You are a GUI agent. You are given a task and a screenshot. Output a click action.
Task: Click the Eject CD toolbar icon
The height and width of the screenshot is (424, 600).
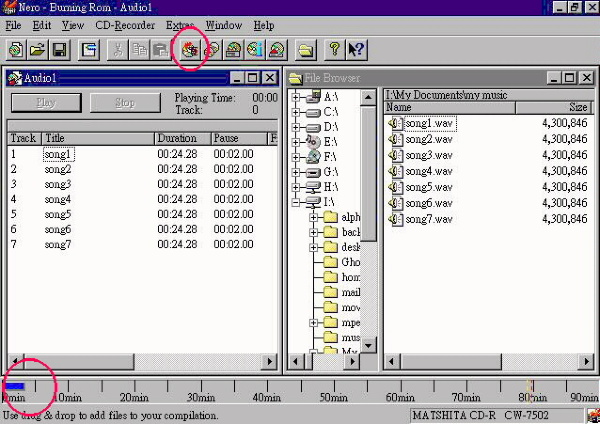(x=277, y=50)
